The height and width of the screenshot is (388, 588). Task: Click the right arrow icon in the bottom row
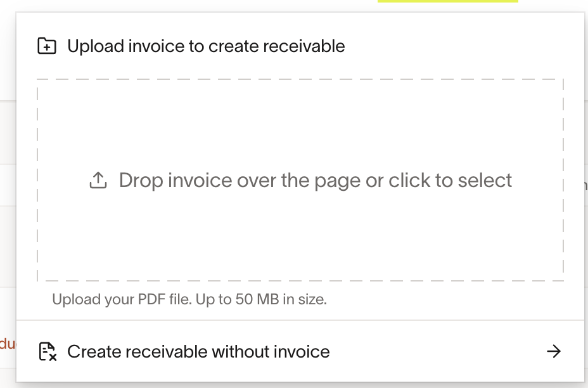pyautogui.click(x=554, y=351)
